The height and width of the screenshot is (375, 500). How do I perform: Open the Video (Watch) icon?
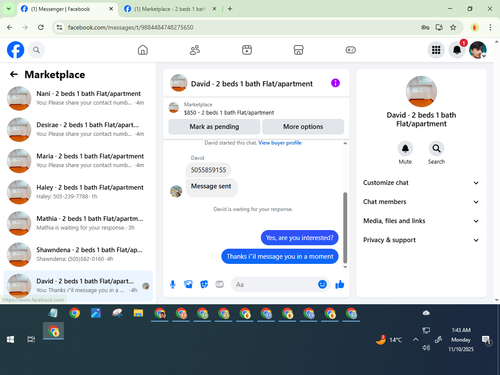pyautogui.click(x=247, y=50)
